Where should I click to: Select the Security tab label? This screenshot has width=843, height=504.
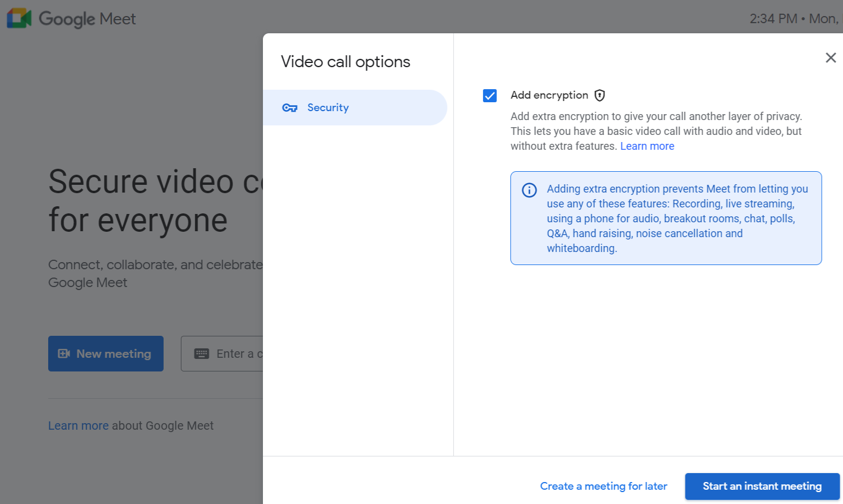click(x=328, y=108)
